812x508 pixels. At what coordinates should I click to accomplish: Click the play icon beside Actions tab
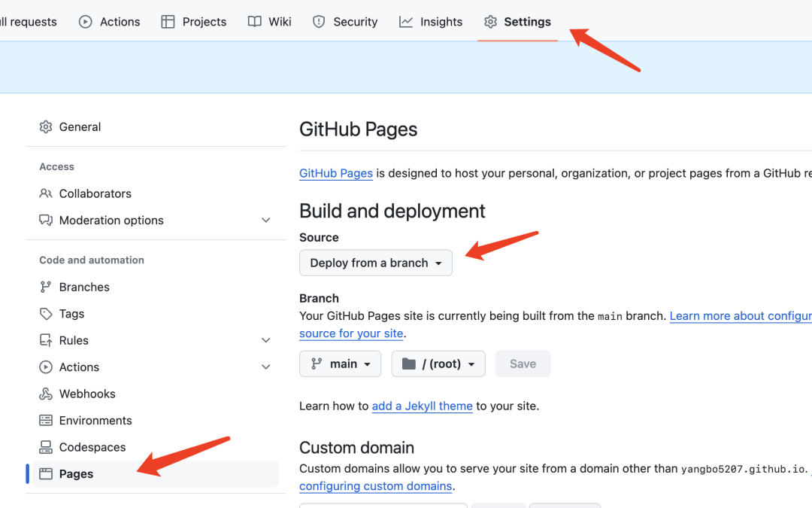point(86,22)
